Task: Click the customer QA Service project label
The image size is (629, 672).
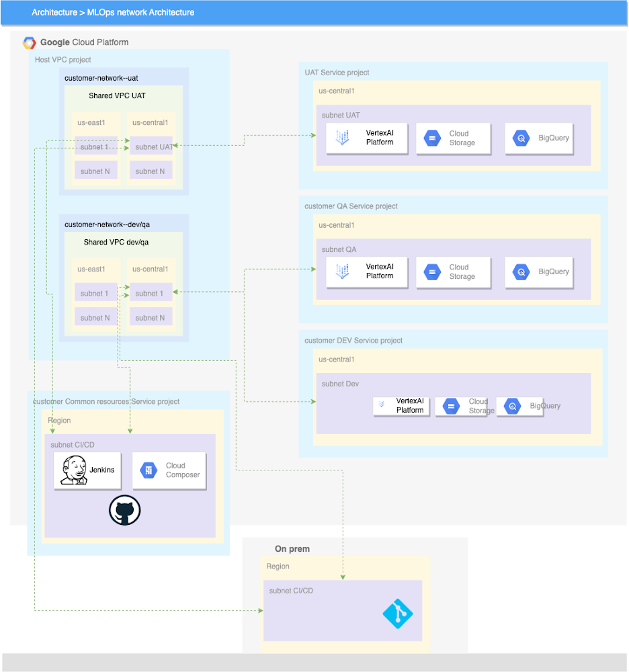Action: coord(351,206)
